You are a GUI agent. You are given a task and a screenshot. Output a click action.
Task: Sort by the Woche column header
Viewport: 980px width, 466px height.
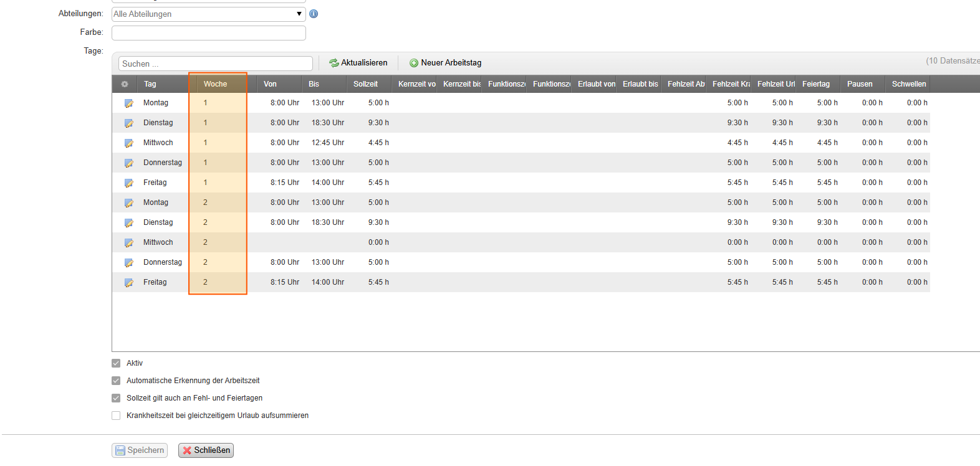[215, 84]
